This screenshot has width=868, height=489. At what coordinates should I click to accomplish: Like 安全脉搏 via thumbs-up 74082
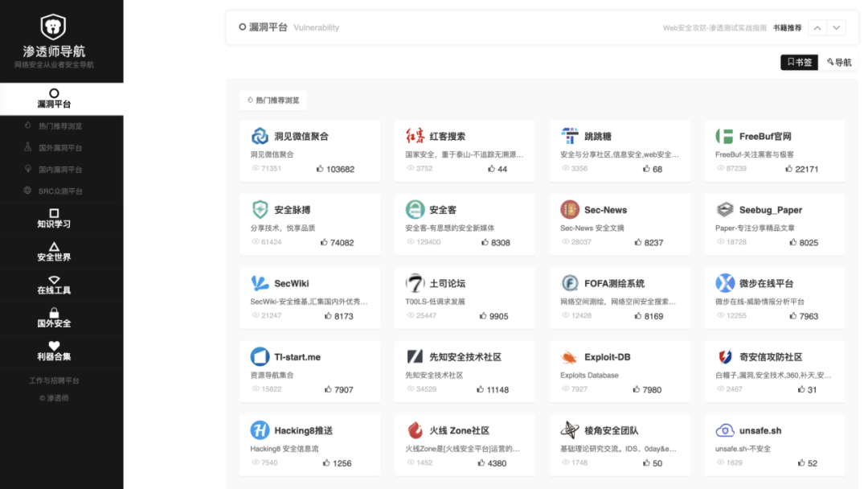(337, 243)
